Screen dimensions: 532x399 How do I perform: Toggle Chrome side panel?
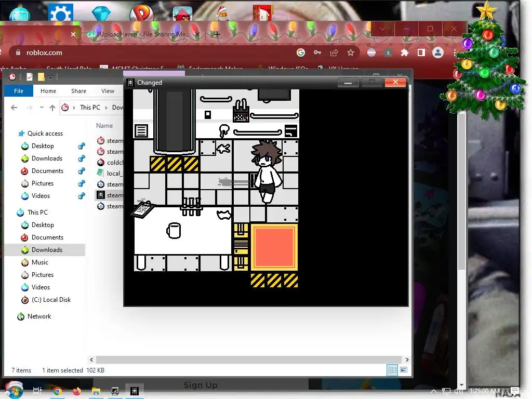421,52
